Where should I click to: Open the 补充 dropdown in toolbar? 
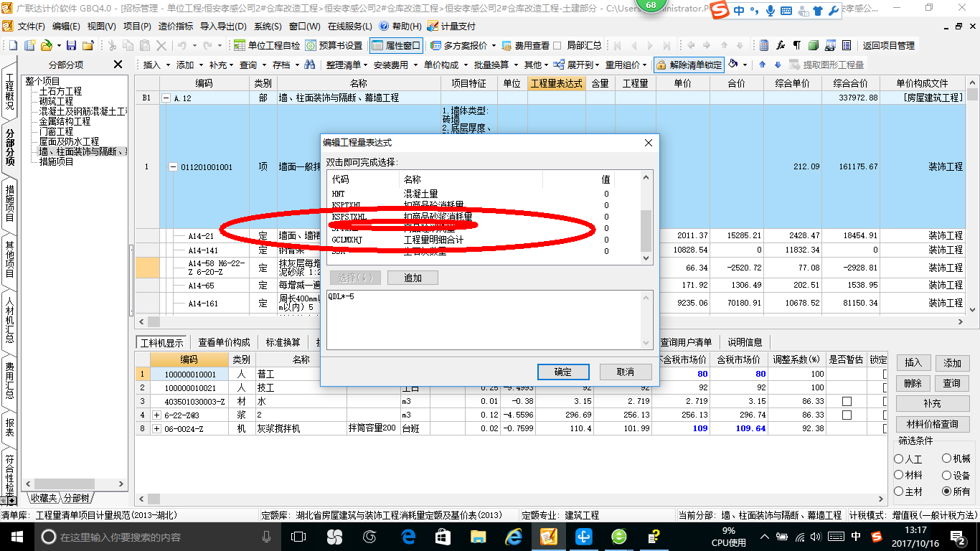[x=222, y=65]
